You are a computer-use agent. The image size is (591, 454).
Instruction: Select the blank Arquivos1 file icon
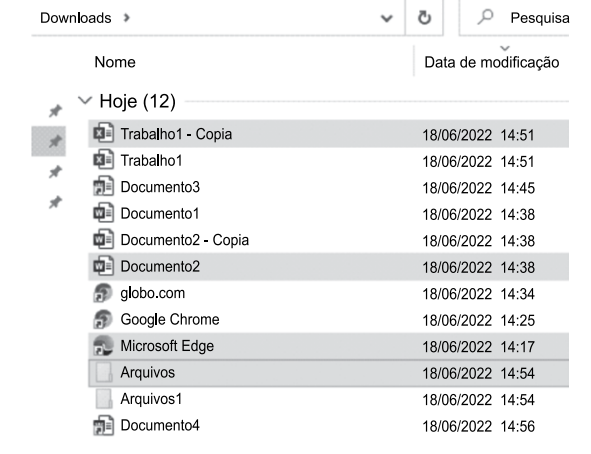104,399
